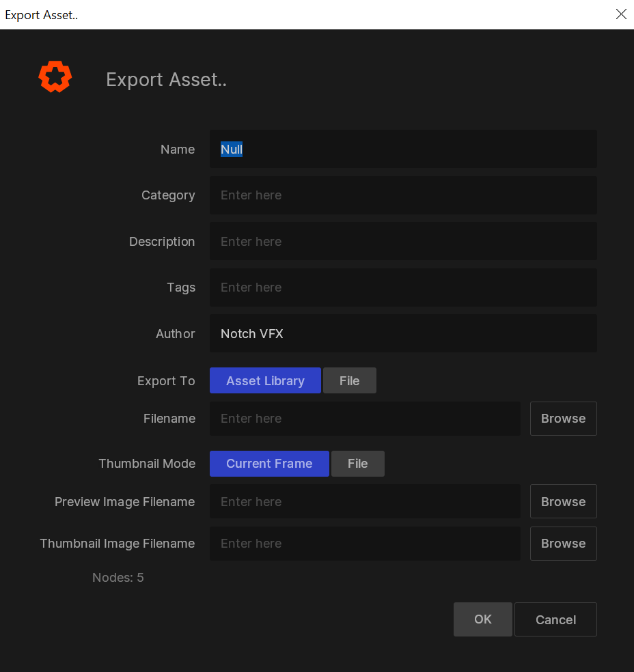Click the Preview Image Filename field
Image resolution: width=634 pixels, height=672 pixels.
365,501
